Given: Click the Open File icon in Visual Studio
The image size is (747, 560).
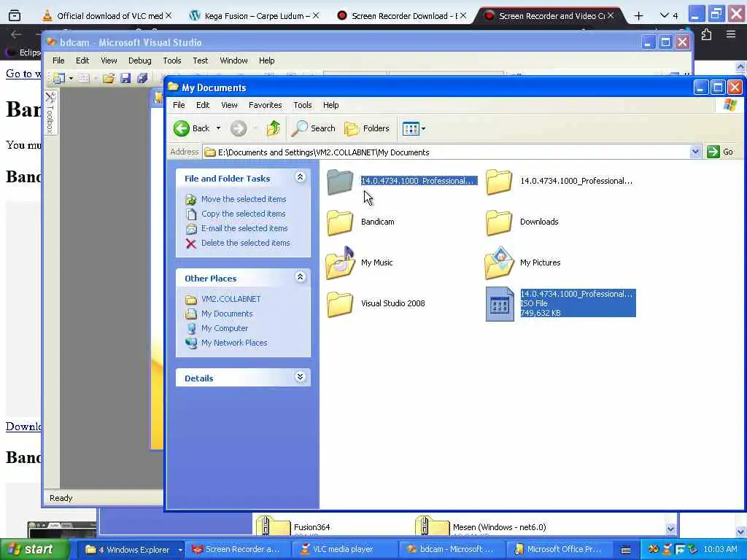Looking at the screenshot, I should pyautogui.click(x=109, y=78).
